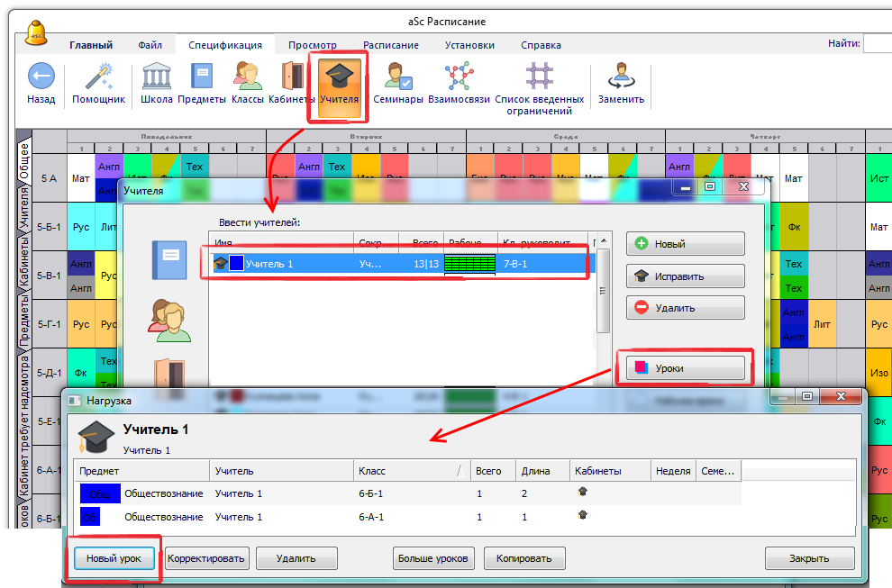Viewport: 892px width, 588px height.
Task: Select the Кабинеты vertical side tab
Action: click(24, 267)
